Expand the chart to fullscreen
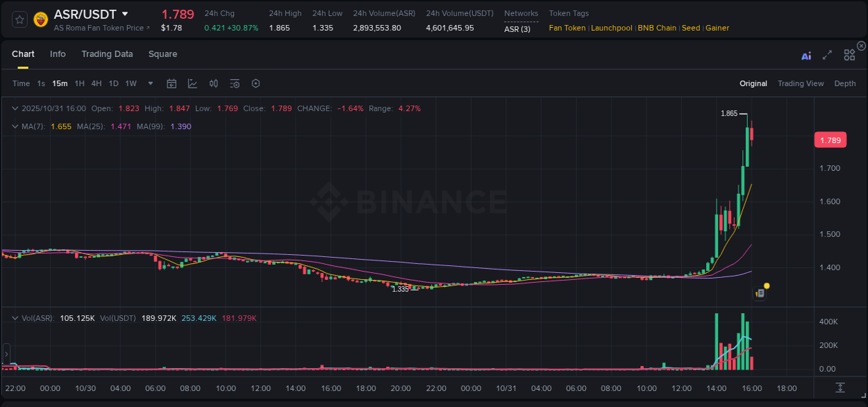Screen dimensions: 868x407 tap(827, 55)
